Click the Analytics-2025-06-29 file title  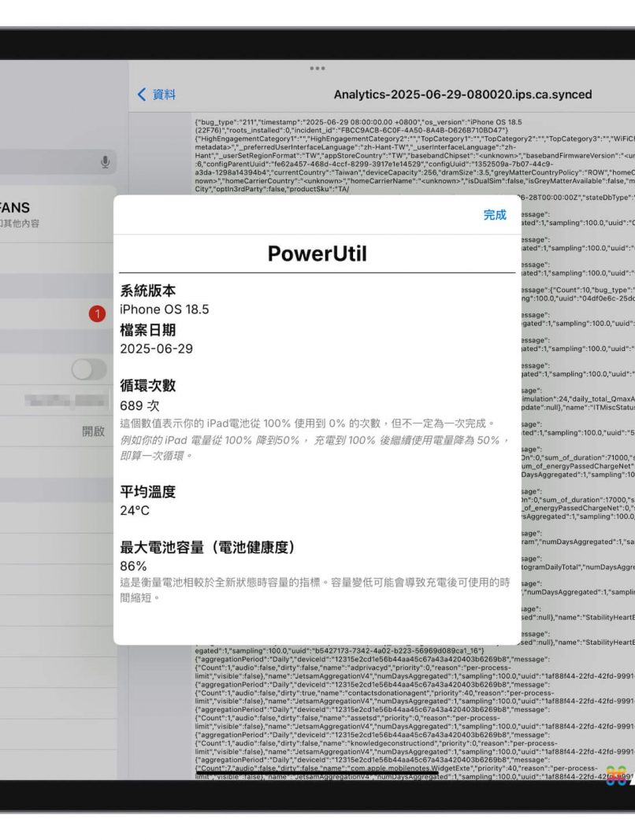pyautogui.click(x=462, y=94)
